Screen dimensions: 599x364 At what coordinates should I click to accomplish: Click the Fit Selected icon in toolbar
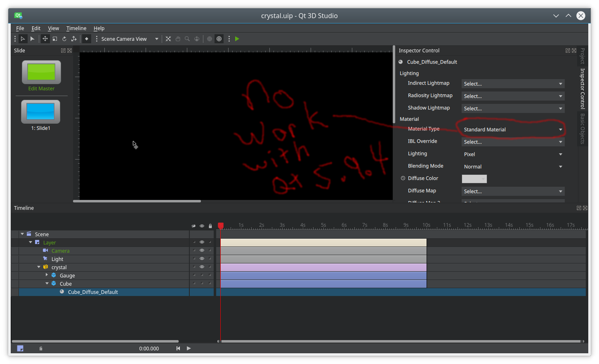[x=168, y=39]
